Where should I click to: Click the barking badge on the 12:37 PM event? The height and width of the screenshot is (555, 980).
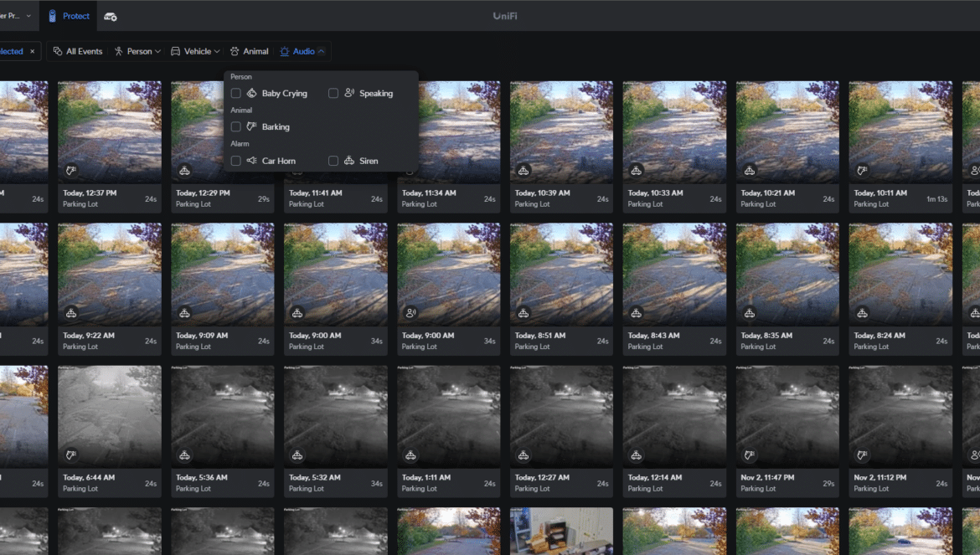tap(71, 171)
